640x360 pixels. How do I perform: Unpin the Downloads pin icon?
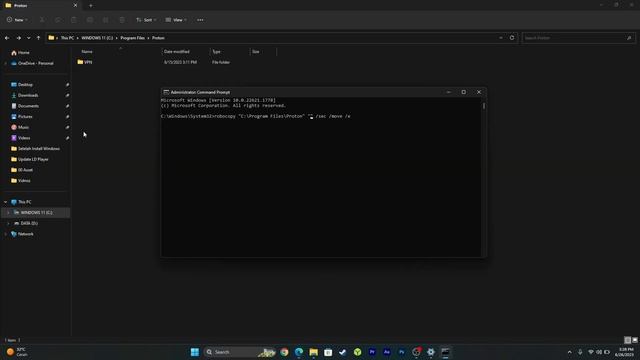(x=67, y=95)
